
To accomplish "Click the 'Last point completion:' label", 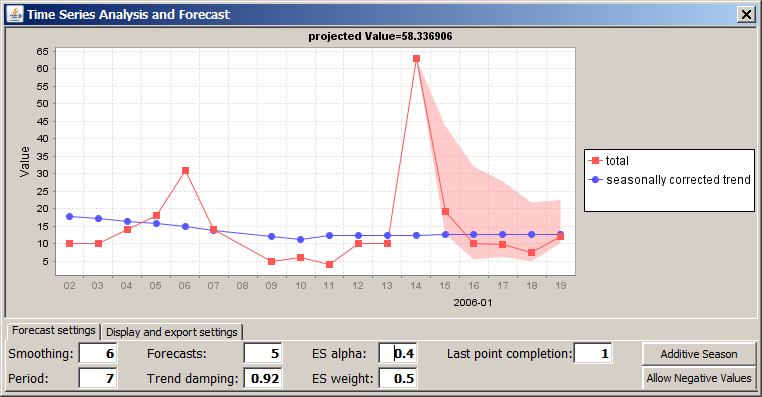I will point(509,354).
